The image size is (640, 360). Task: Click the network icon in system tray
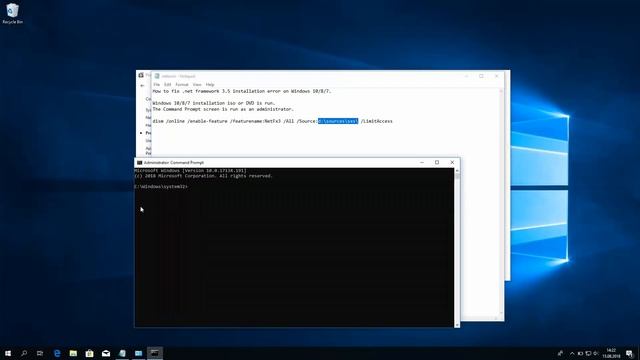click(588, 353)
